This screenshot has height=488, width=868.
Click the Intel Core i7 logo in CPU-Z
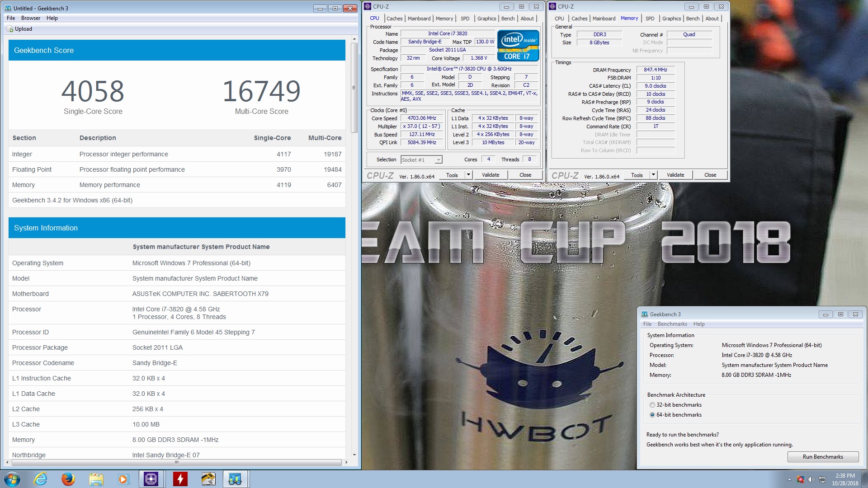[518, 45]
